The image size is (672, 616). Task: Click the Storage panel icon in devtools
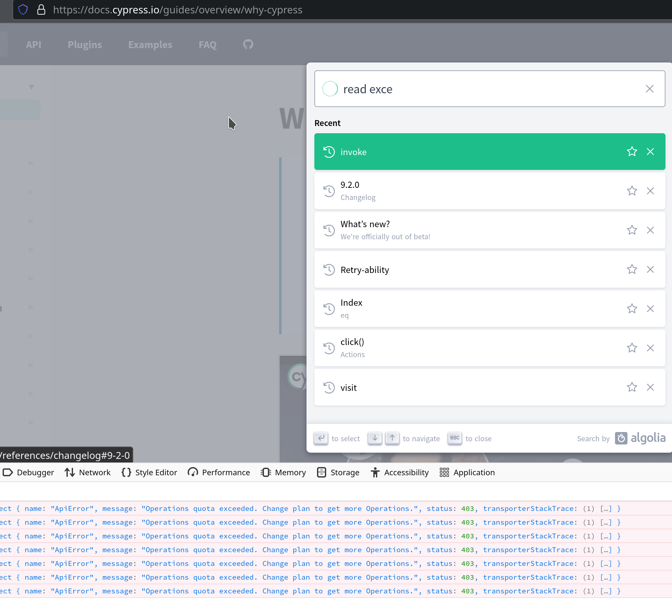[x=322, y=472]
